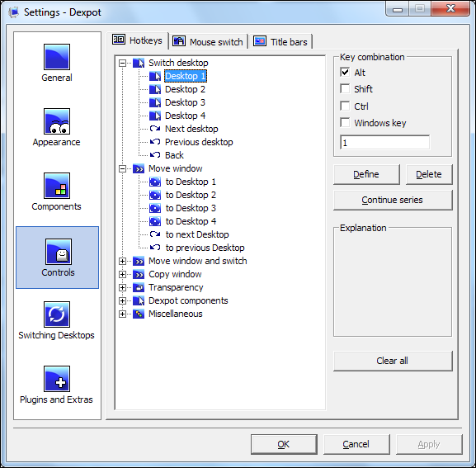Click the Delete button
This screenshot has width=476, height=468.
(429, 174)
